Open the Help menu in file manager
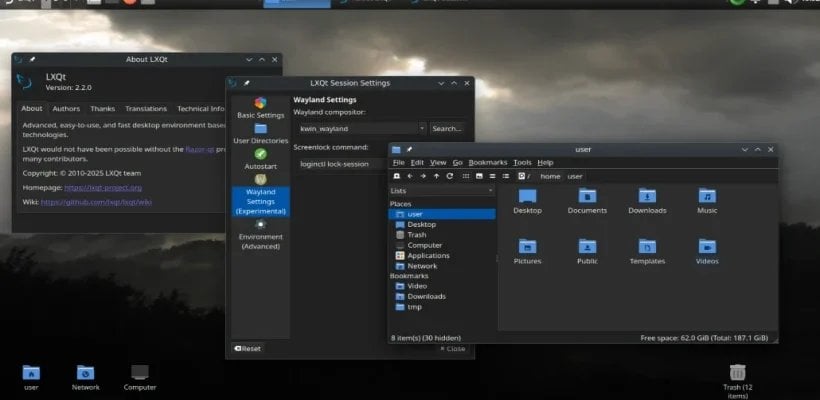The width and height of the screenshot is (820, 400). (x=545, y=163)
